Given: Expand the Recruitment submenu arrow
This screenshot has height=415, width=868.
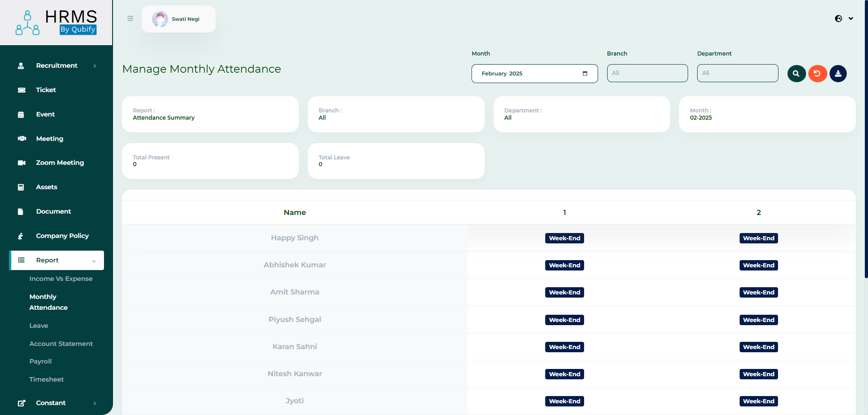Looking at the screenshot, I should click(95, 66).
